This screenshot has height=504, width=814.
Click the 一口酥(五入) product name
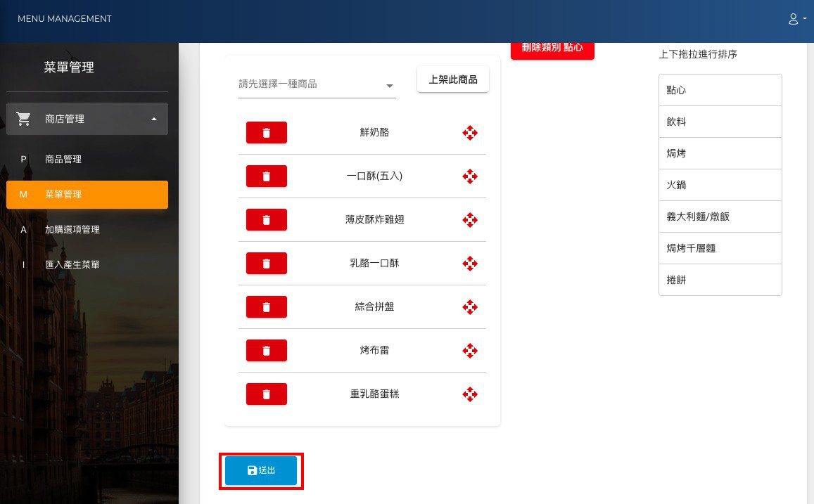(x=374, y=176)
